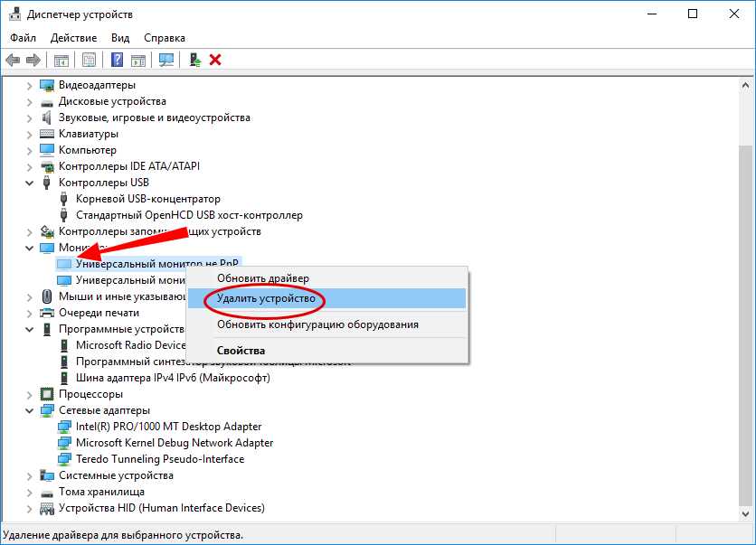This screenshot has height=545, width=756.
Task: Select the Контроллеры USB plug icon
Action: [x=47, y=183]
